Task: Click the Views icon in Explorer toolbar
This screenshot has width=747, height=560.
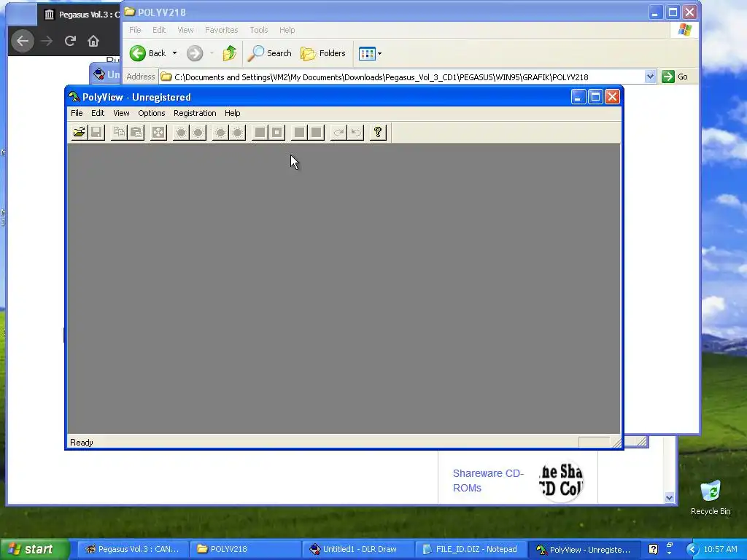Action: [x=367, y=53]
